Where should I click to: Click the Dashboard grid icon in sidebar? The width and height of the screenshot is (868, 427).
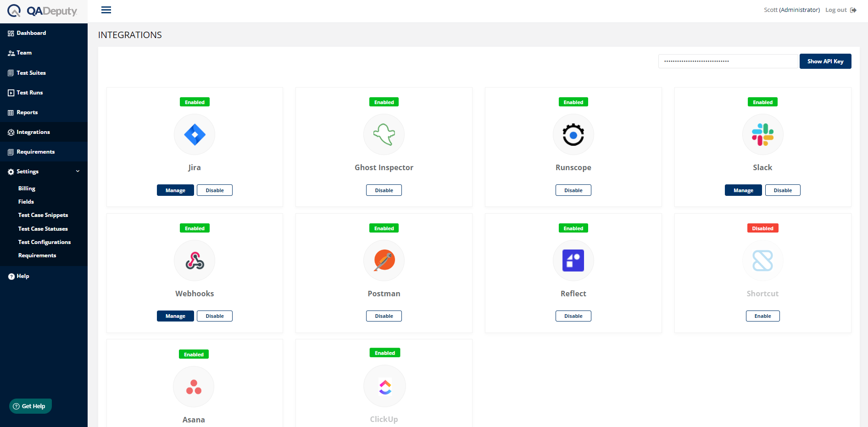tap(11, 33)
